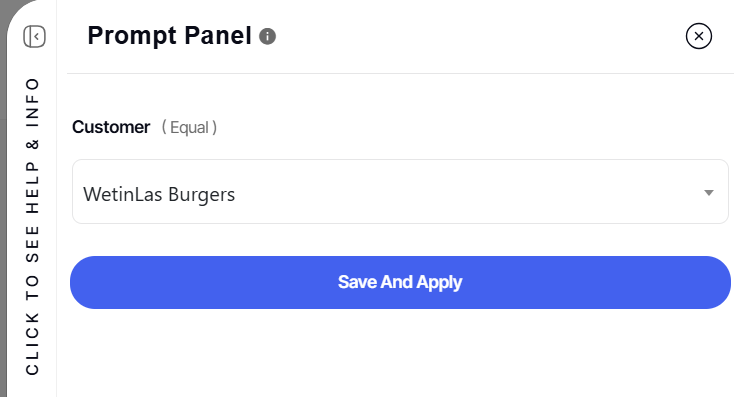Show Prompt Panel information tooltip icon

(267, 36)
